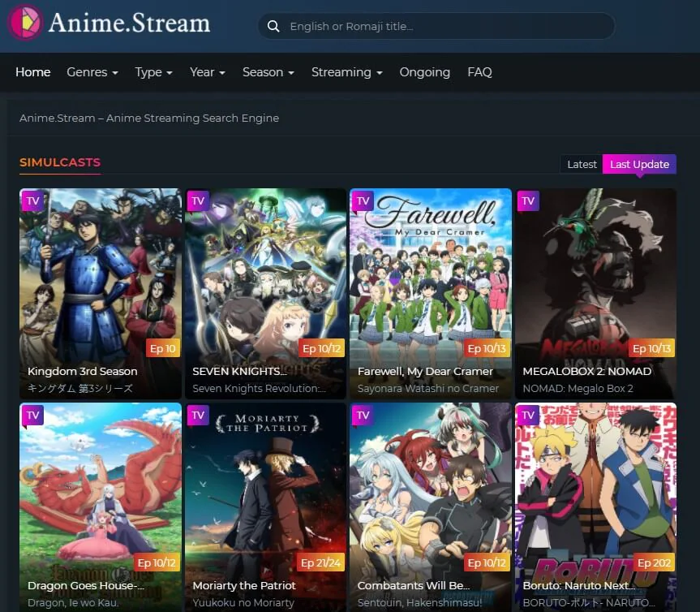Click Ep 202 badge on Boruto
Screen dimensions: 700x612
click(x=654, y=562)
